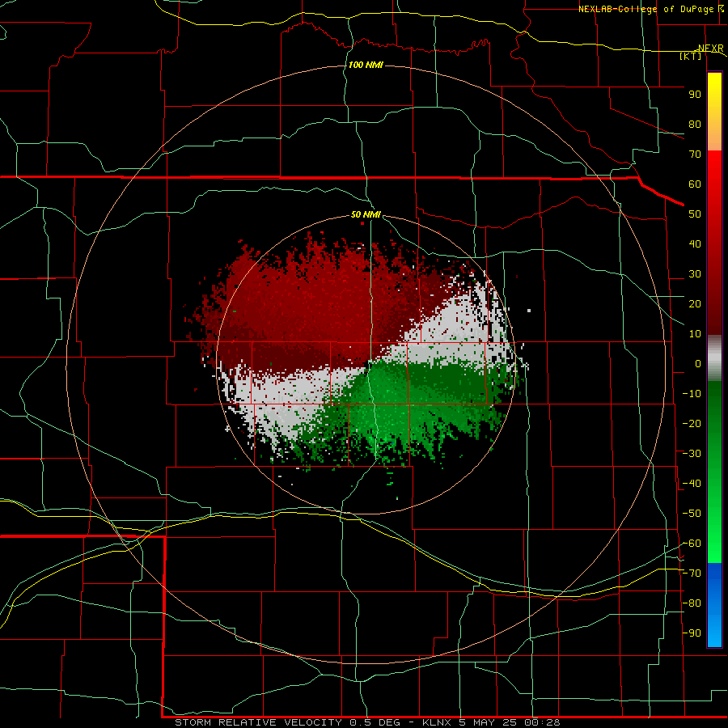Click the NEXR label above the scale
The image size is (728, 728).
coord(711,49)
